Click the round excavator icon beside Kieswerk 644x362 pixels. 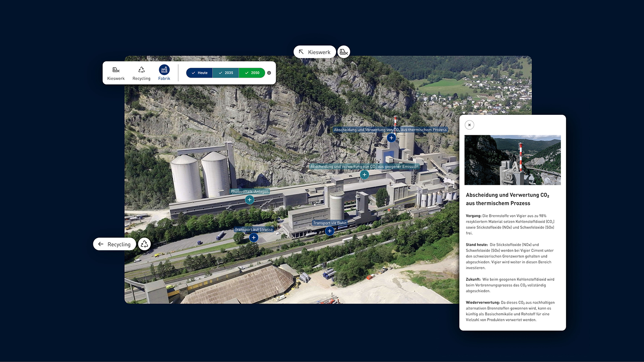click(x=344, y=52)
